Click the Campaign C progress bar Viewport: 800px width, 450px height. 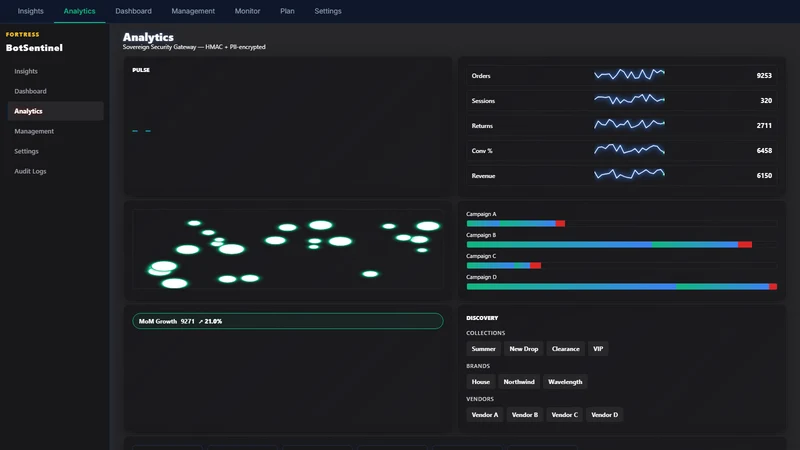(621, 265)
